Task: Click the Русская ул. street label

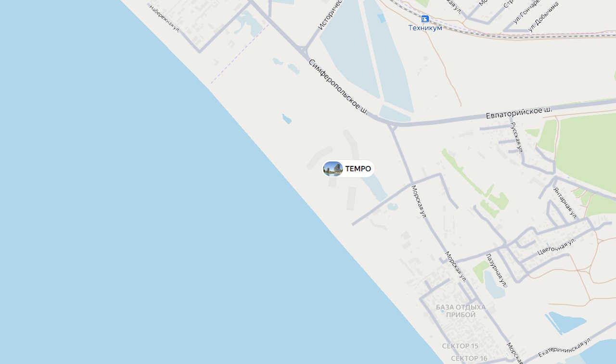Action: point(516,137)
